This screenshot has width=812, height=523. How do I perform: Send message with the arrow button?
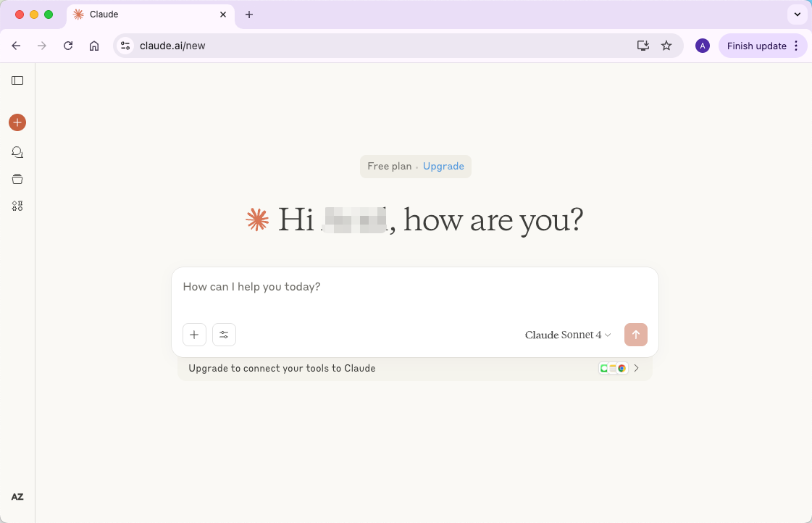635,335
